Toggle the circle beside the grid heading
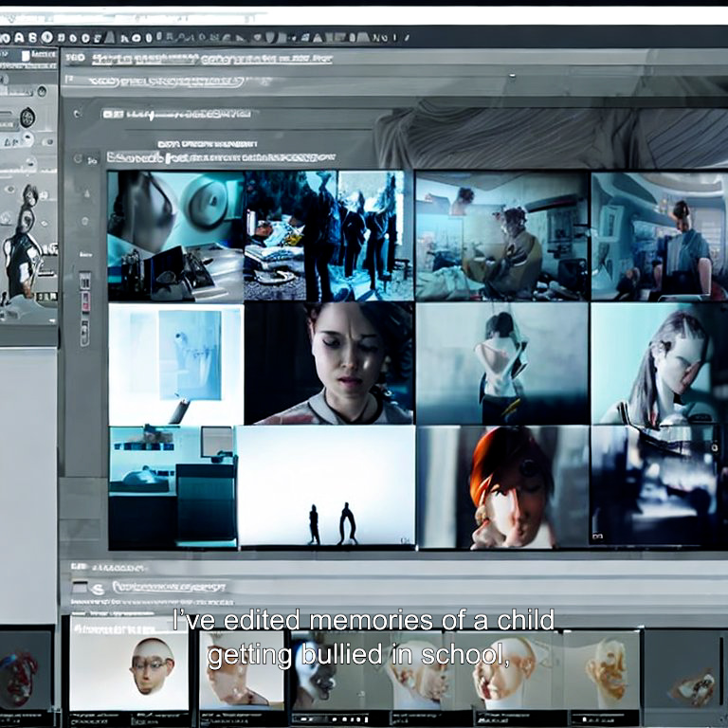The height and width of the screenshot is (728, 728). tap(78, 159)
